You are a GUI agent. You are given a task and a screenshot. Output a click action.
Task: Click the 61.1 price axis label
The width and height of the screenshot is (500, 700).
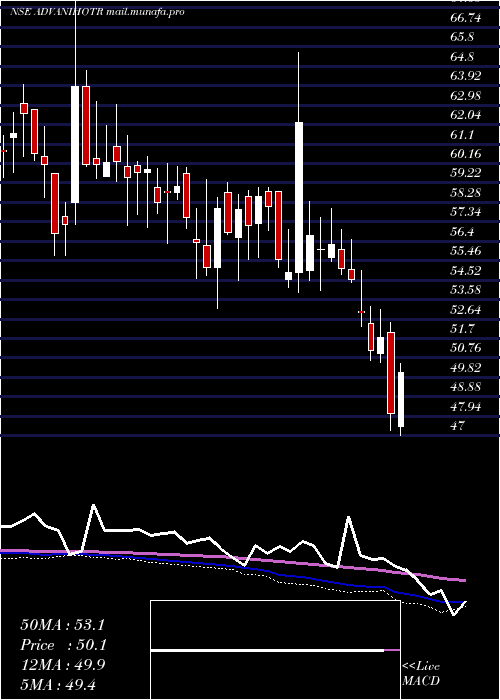click(460, 134)
